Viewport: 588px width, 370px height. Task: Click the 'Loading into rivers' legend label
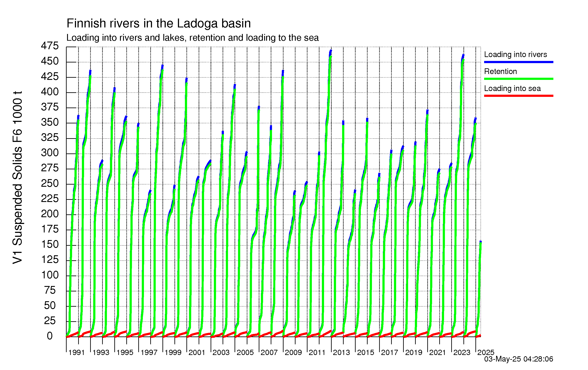[x=515, y=54]
